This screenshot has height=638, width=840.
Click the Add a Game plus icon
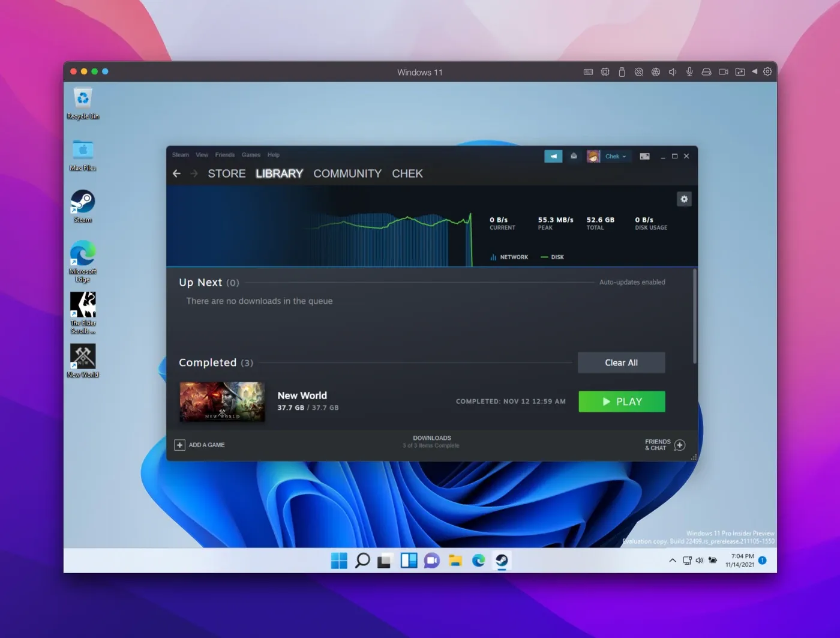[180, 445]
